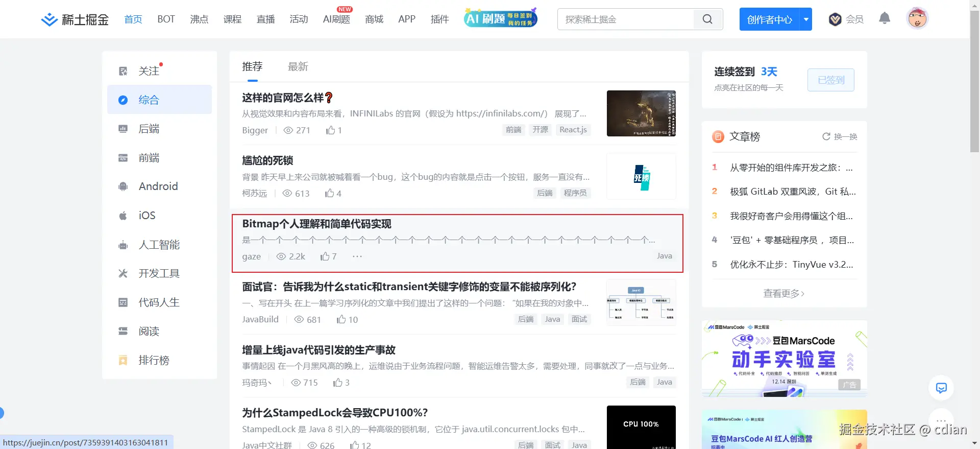Click the 综合 compass icon
Viewport: 980px width, 449px height.
coord(123,100)
